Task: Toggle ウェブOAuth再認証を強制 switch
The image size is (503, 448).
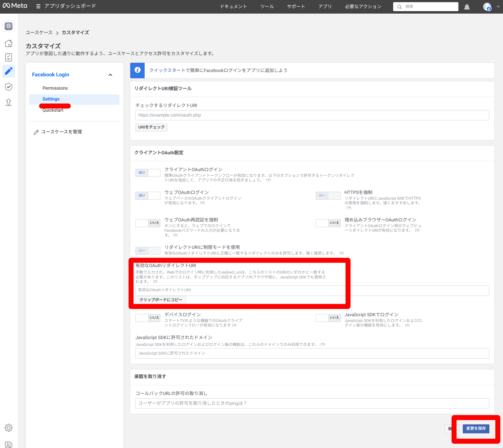Action: tap(148, 223)
